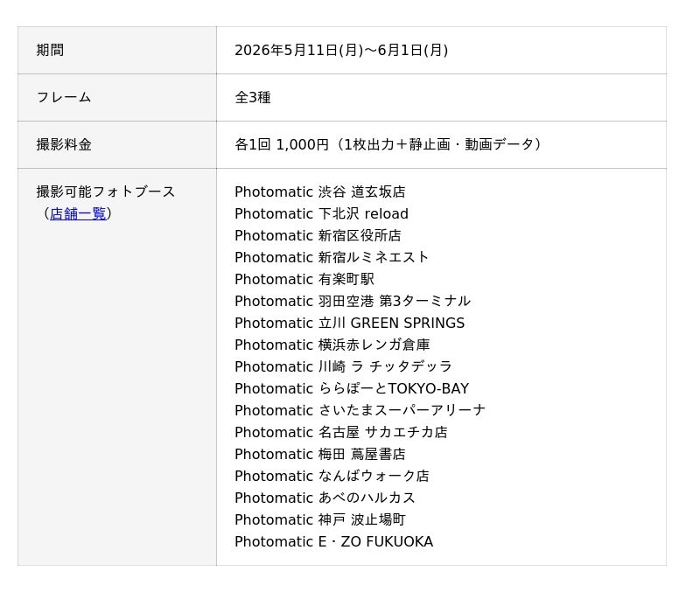This screenshot has height=592, width=700.
Task: Select Photomatic 下北沢 reload entry
Action: [321, 213]
